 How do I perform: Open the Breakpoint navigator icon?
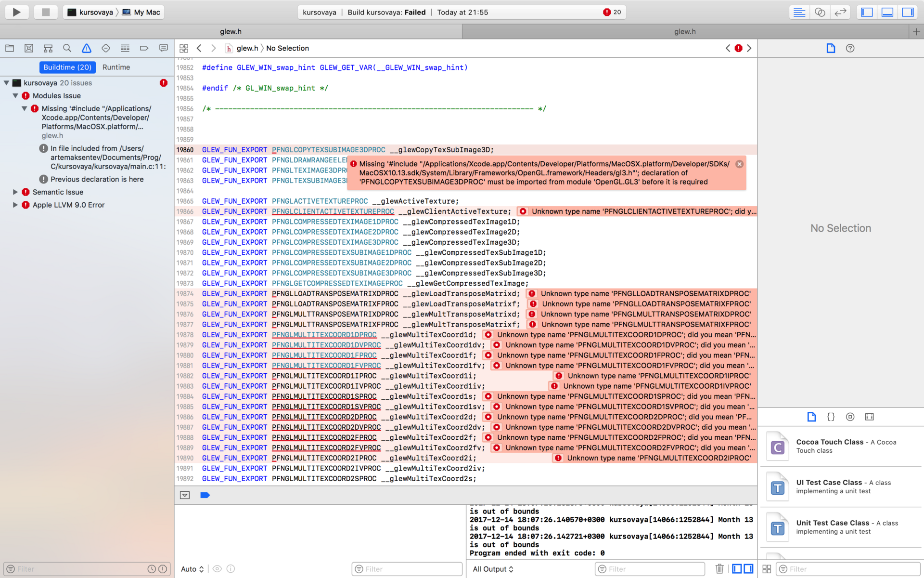click(x=144, y=48)
